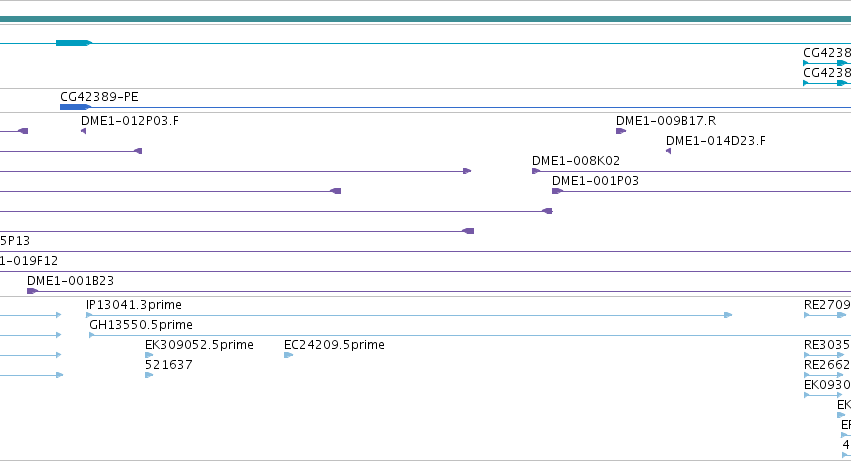Select the DME1-009B17.R label

point(666,121)
